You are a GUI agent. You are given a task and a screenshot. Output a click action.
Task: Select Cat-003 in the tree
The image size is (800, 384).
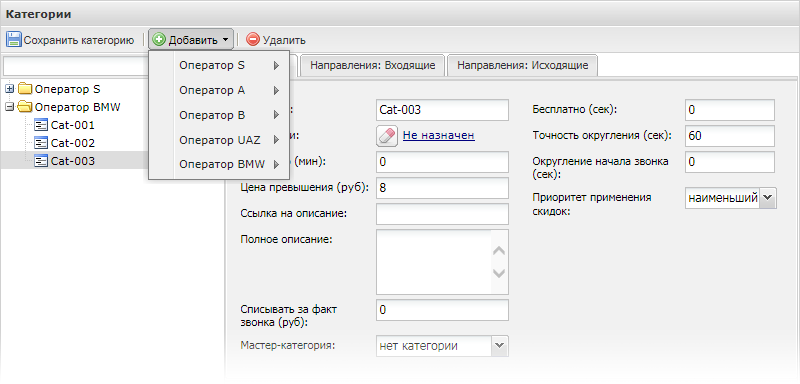(x=72, y=161)
